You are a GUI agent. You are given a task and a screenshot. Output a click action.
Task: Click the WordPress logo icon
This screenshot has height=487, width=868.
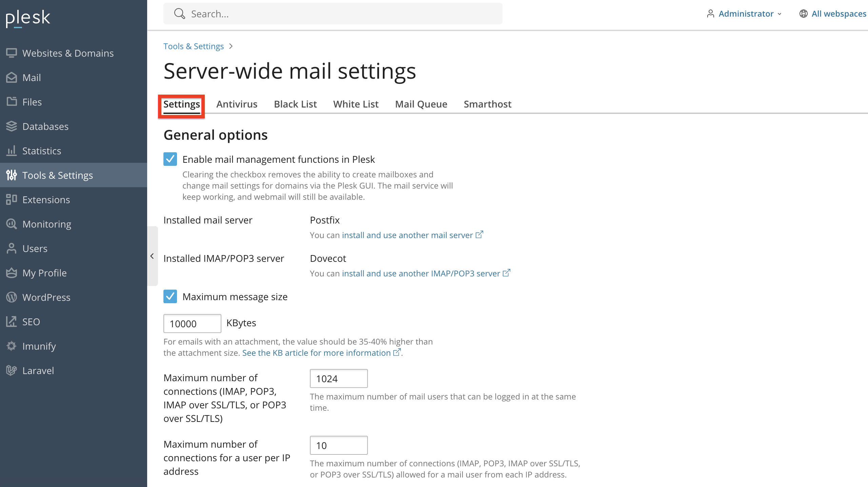12,297
